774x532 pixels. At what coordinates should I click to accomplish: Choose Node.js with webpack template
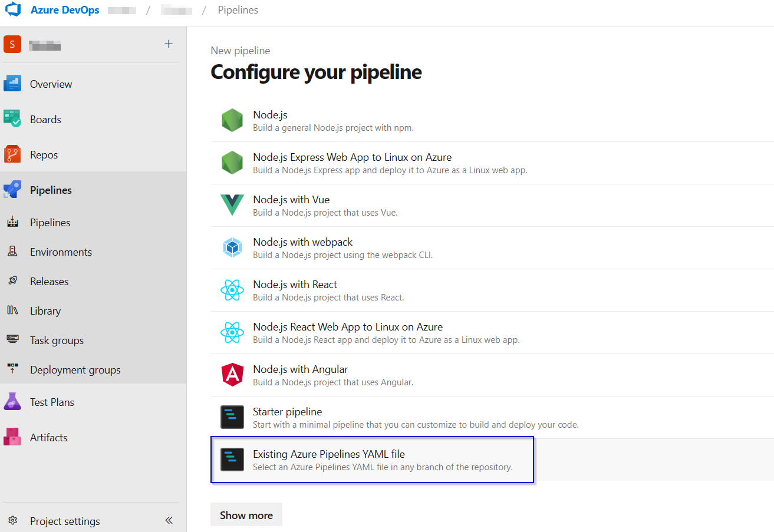coord(492,248)
